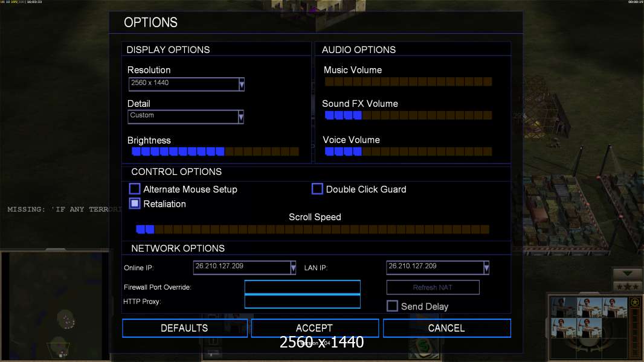Adjust the Sound FX Volume slider

[x=408, y=115]
